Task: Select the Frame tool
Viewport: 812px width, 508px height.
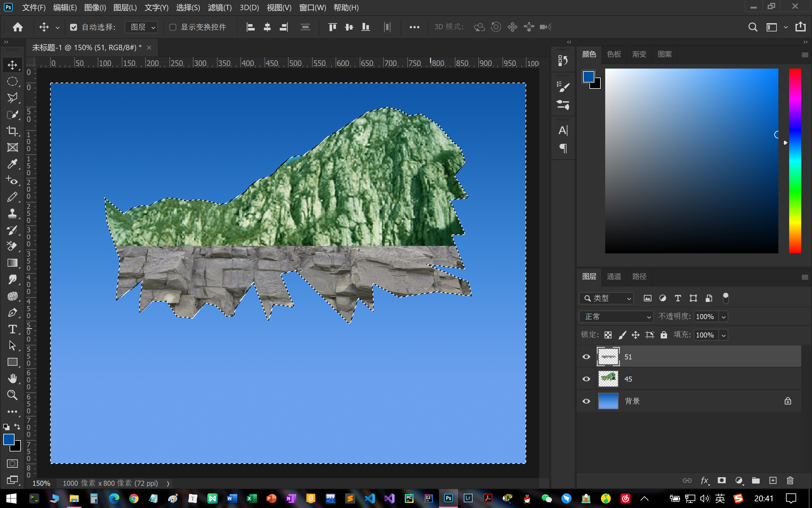Action: [12, 147]
